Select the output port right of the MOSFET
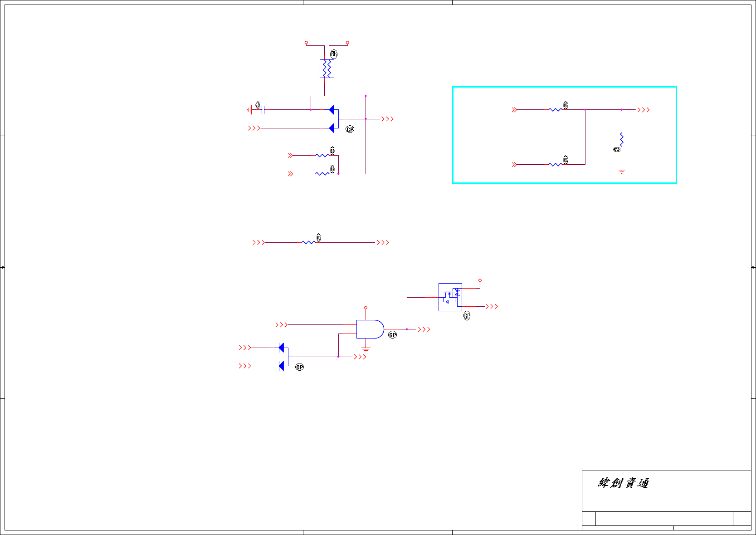Screen dimensions: 756x535 tap(492, 306)
